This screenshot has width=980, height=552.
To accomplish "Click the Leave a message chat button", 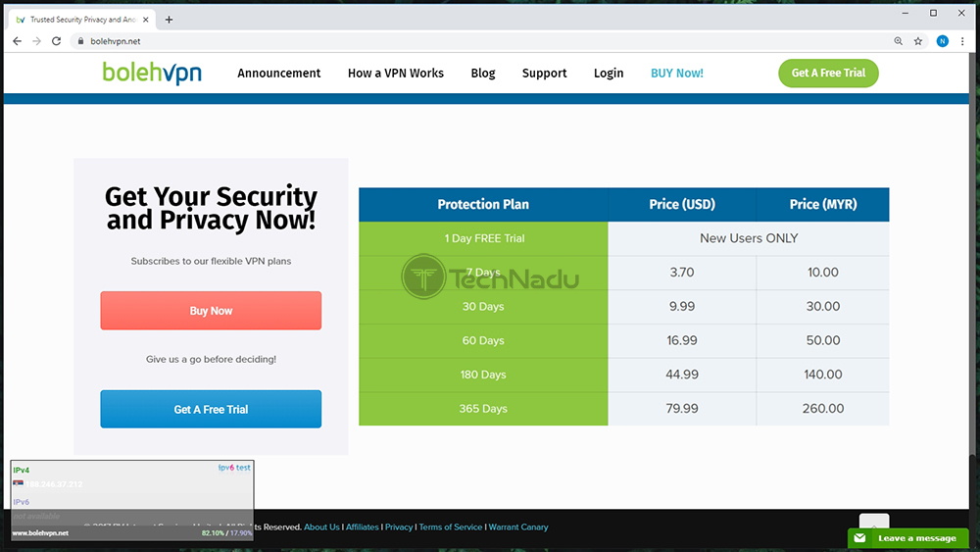I will 908,538.
